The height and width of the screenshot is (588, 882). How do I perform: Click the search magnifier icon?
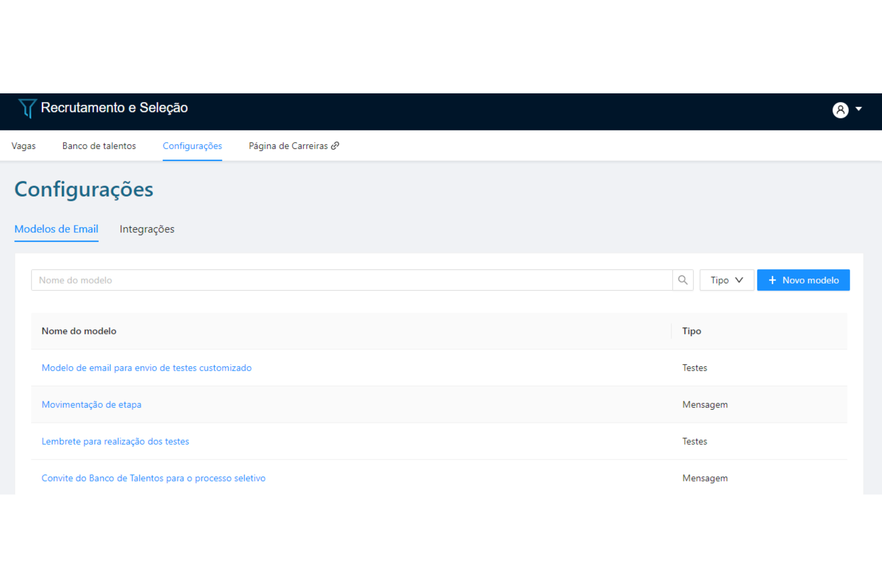click(x=683, y=280)
